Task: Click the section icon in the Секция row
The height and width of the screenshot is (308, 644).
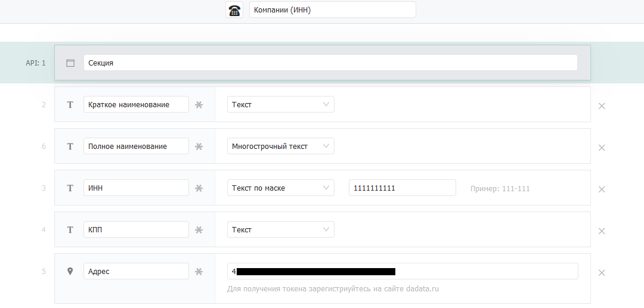Action: pos(70,63)
